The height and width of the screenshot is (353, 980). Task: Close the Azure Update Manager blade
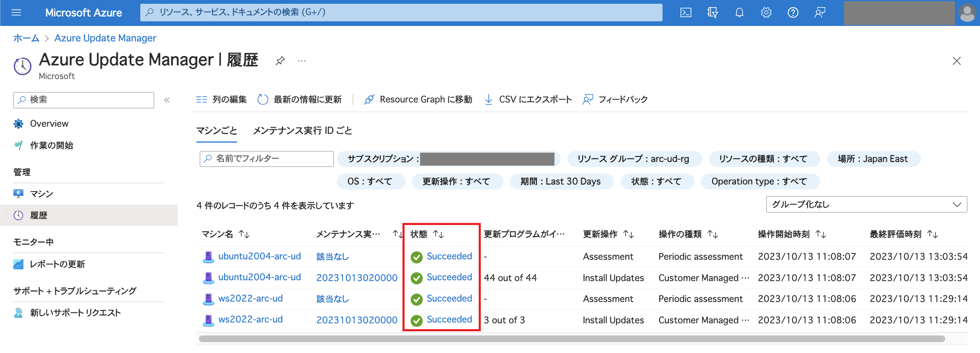pos(957,61)
